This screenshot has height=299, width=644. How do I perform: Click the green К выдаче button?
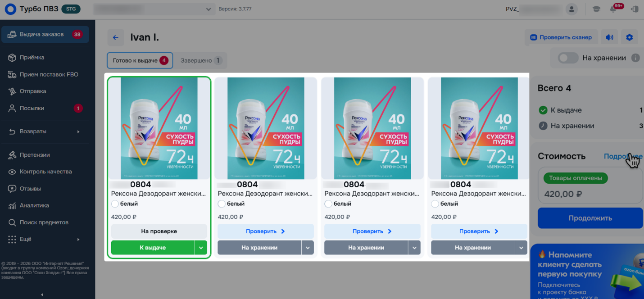pos(153,248)
